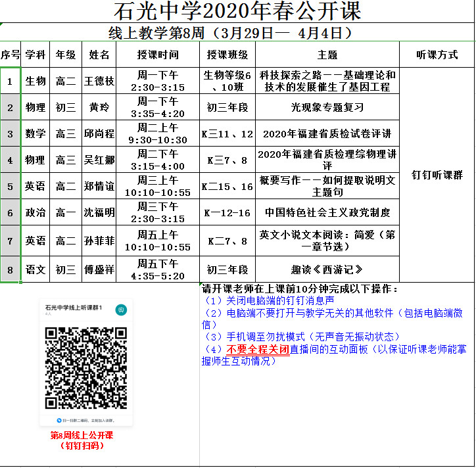Viewport: 476px width, 468px height.
Task: Select the 序号 column header cell
Action: (x=11, y=55)
